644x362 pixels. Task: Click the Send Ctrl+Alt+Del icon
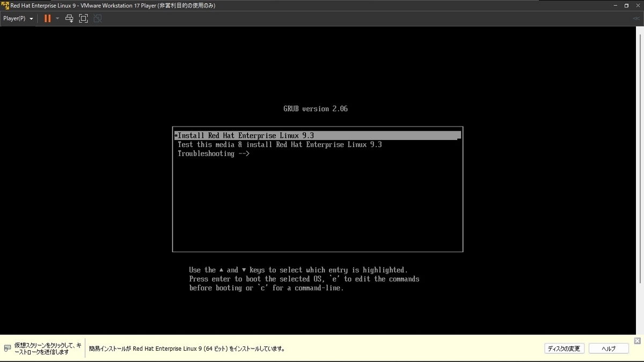(x=69, y=18)
